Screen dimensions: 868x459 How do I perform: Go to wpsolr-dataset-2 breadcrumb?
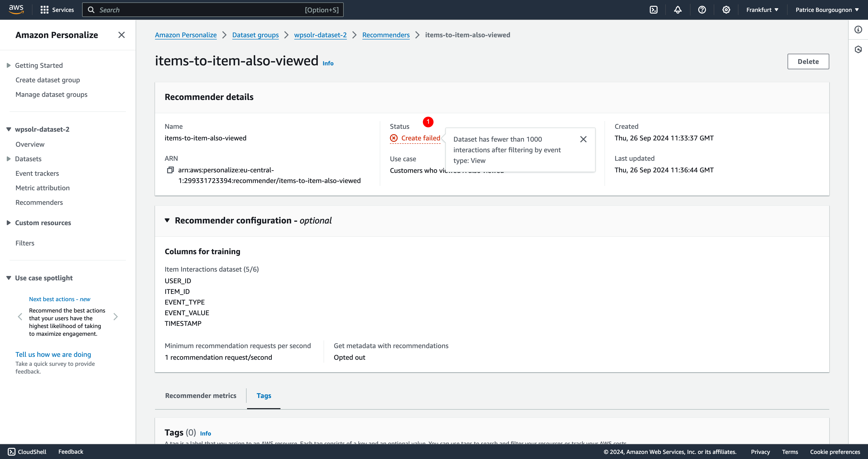[320, 35]
